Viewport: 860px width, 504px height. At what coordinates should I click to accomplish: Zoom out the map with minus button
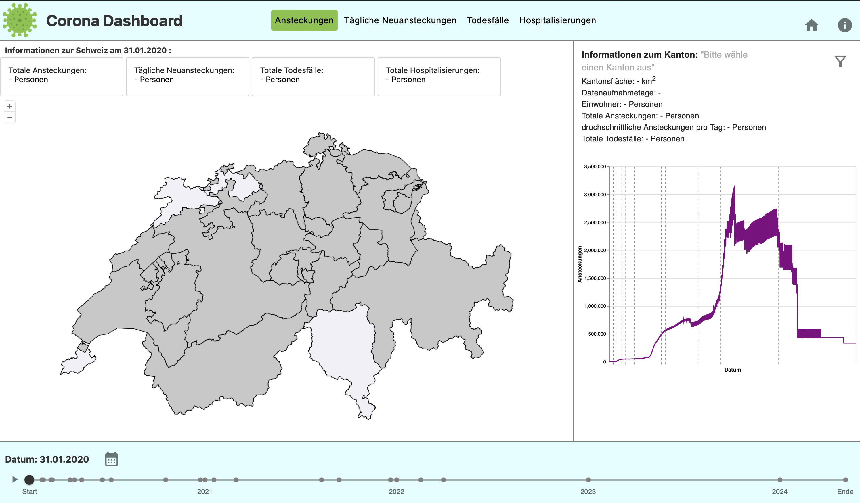pyautogui.click(x=9, y=118)
